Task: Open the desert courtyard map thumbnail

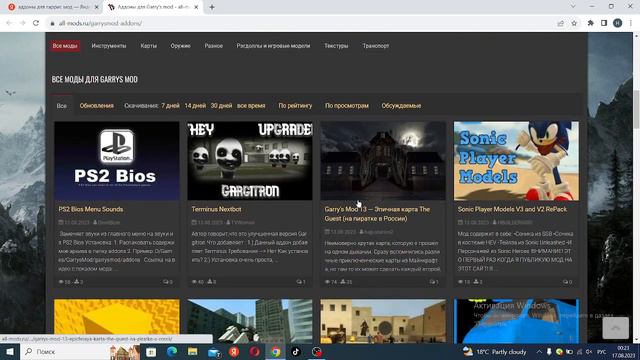Action: click(383, 321)
